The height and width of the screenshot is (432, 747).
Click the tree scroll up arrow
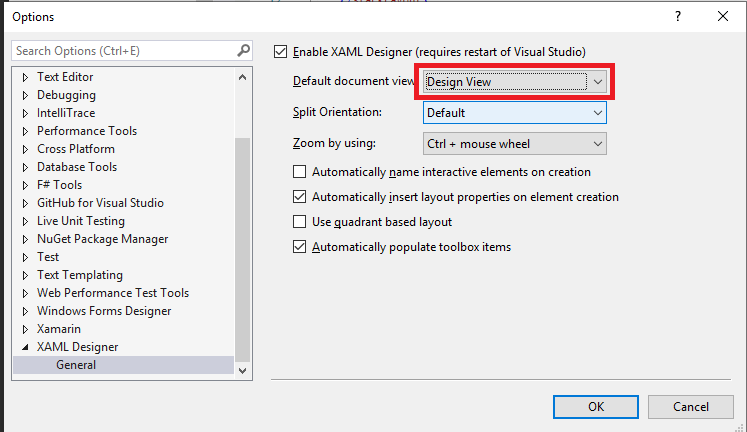(x=242, y=77)
